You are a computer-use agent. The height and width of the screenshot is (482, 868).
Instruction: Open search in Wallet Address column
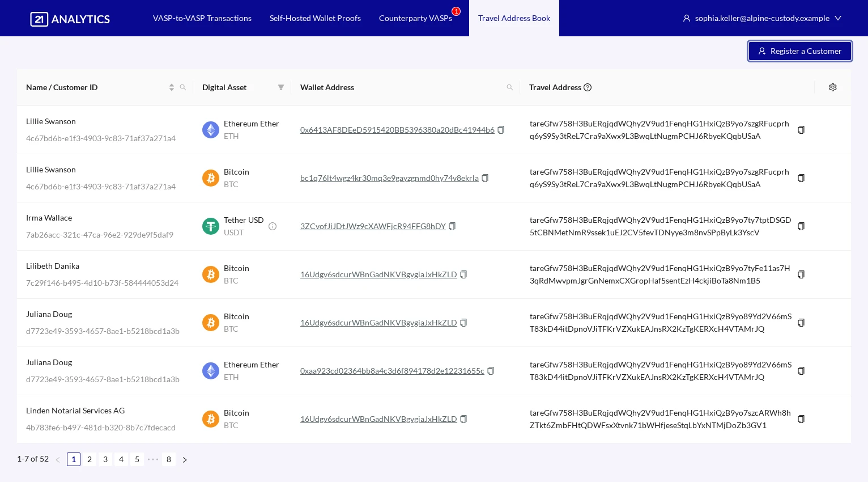click(510, 87)
